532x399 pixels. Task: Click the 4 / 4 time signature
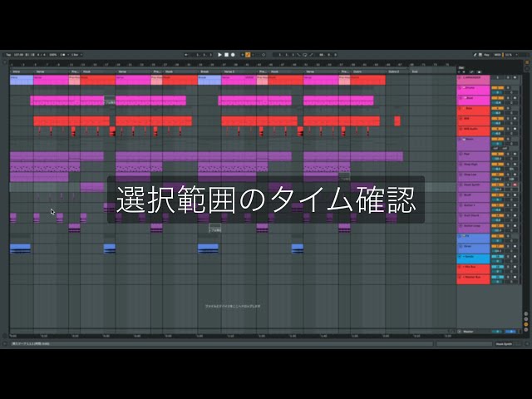[x=41, y=55]
